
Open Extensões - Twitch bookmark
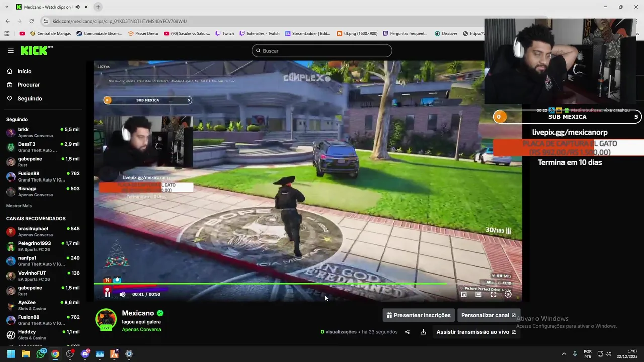(x=260, y=34)
